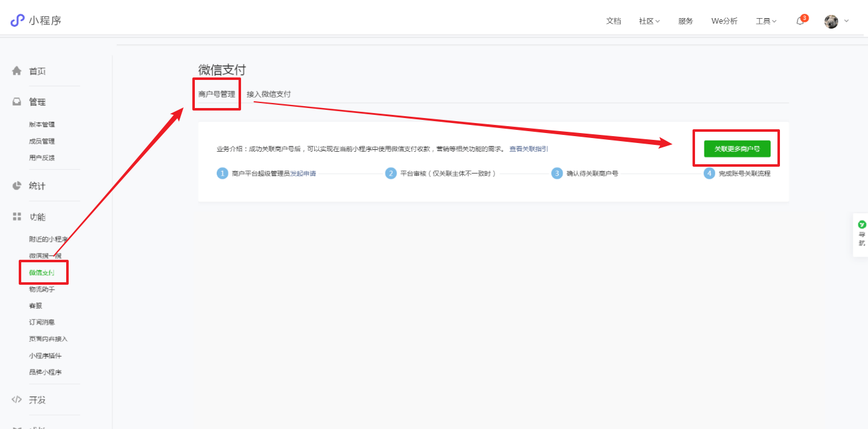Screen dimensions: 868x429
Task: Open 订阅消息 in sidebar
Action: pos(42,322)
